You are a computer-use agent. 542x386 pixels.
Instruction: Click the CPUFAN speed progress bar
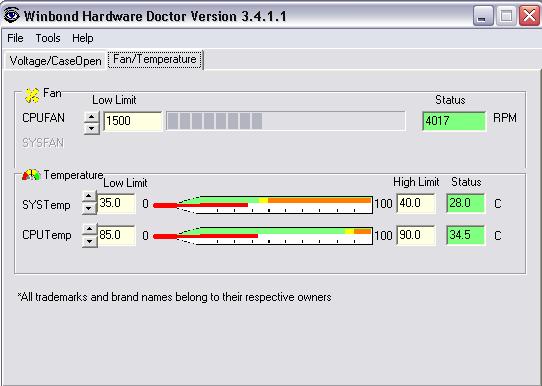tap(286, 121)
